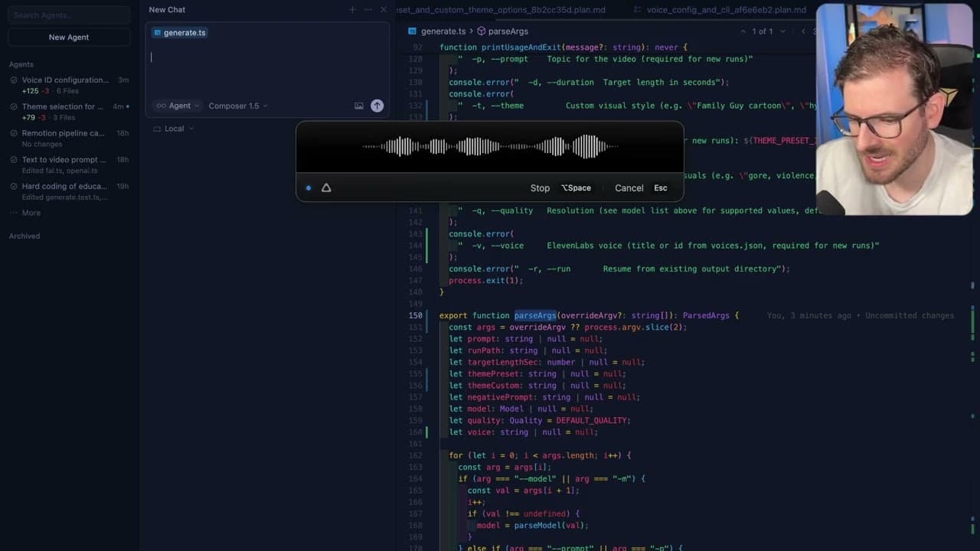The height and width of the screenshot is (551, 980).
Task: Click the generate.ts file icon in context chip
Action: pos(157,32)
